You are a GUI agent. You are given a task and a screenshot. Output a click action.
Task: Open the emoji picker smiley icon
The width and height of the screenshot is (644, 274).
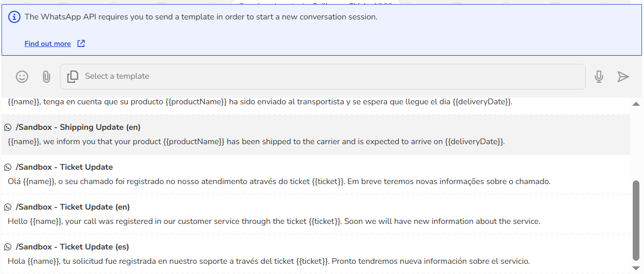pyautogui.click(x=22, y=77)
